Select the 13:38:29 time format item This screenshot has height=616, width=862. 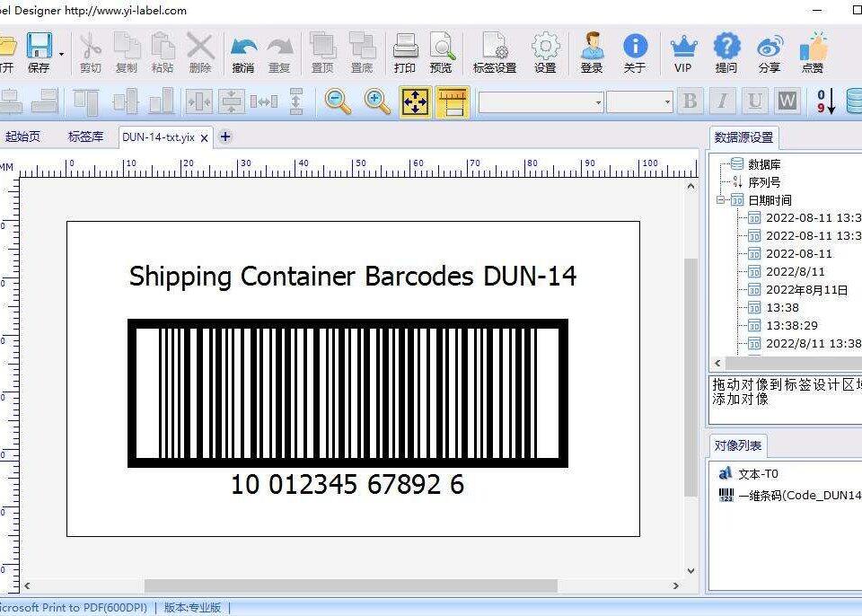(x=792, y=326)
